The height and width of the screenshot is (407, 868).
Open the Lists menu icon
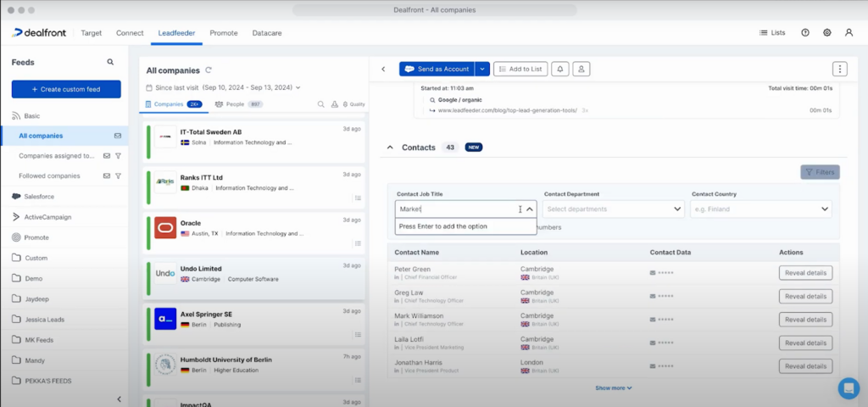[x=764, y=33]
